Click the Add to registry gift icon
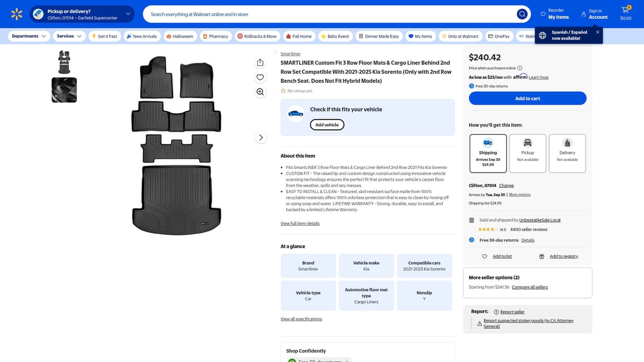Viewport: 644px width, 362px height. pos(541,256)
